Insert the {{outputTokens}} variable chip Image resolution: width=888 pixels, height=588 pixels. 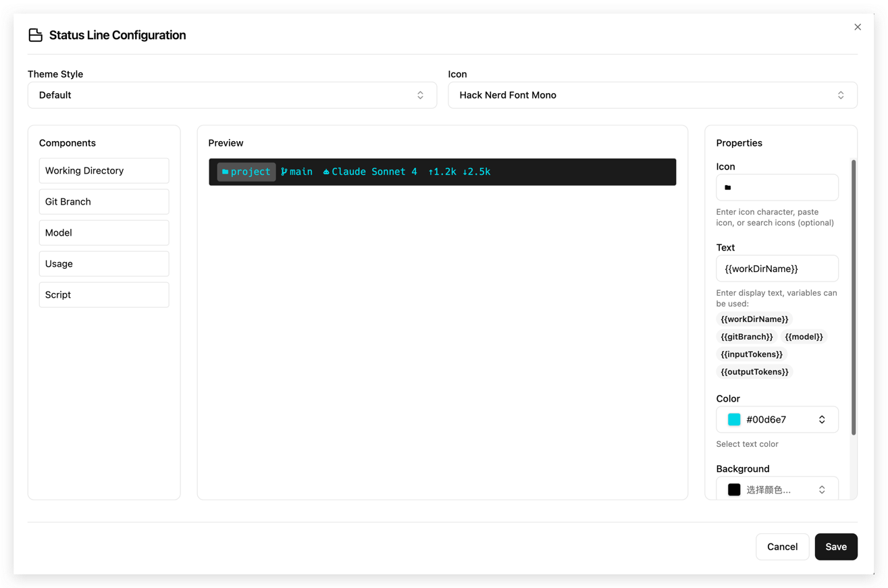coord(754,371)
